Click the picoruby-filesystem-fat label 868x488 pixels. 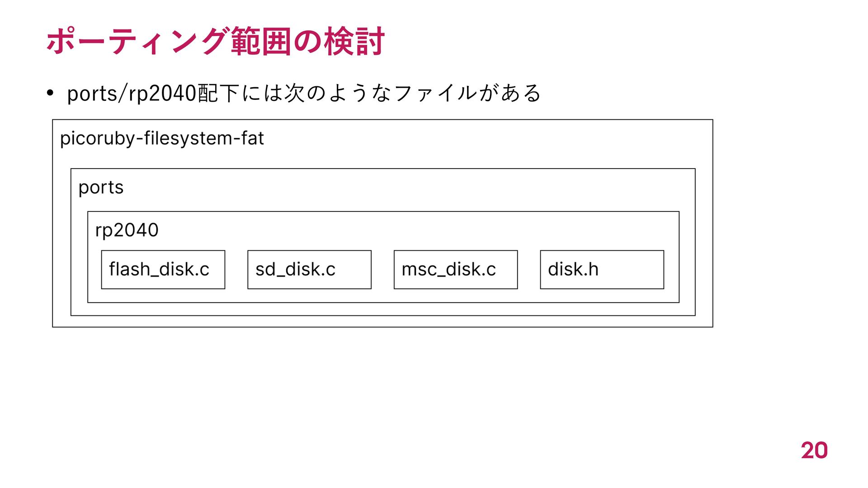coord(162,139)
